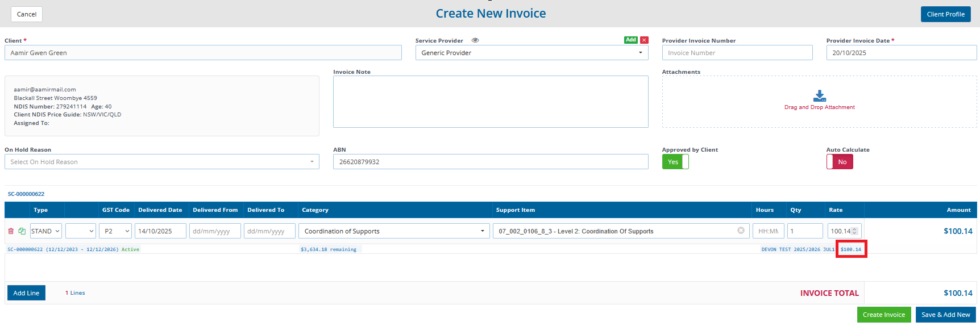Open the Client Profile

click(x=945, y=14)
